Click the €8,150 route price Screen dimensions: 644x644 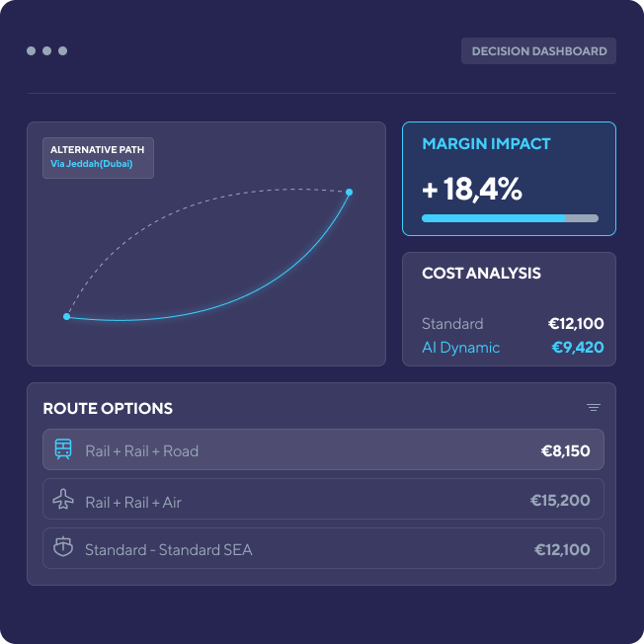(565, 451)
